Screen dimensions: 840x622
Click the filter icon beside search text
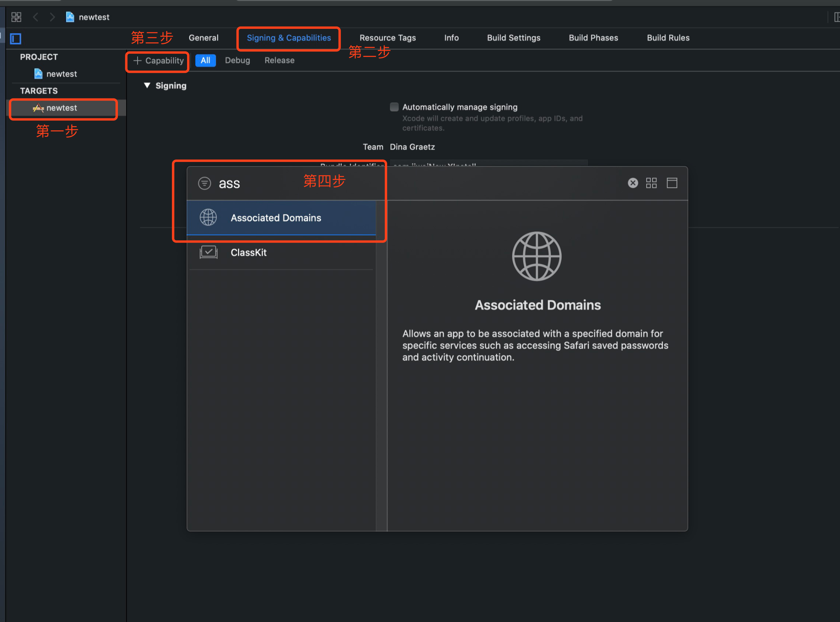204,183
